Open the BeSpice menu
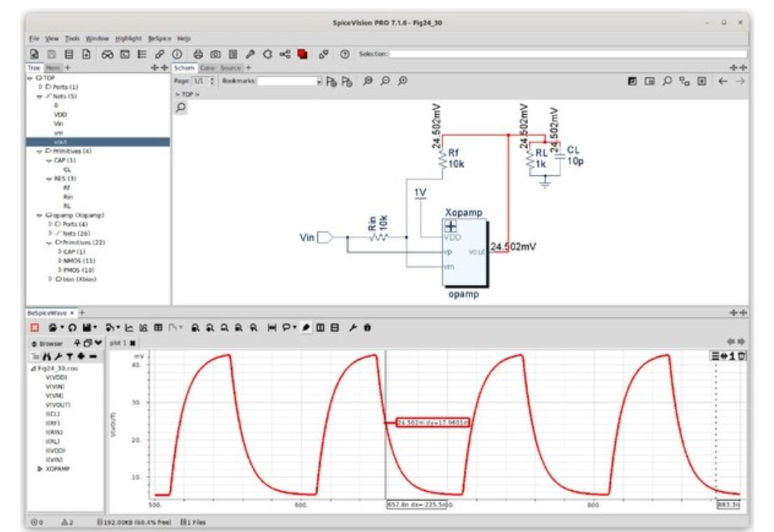Screen dimensions: 774x532 point(160,38)
